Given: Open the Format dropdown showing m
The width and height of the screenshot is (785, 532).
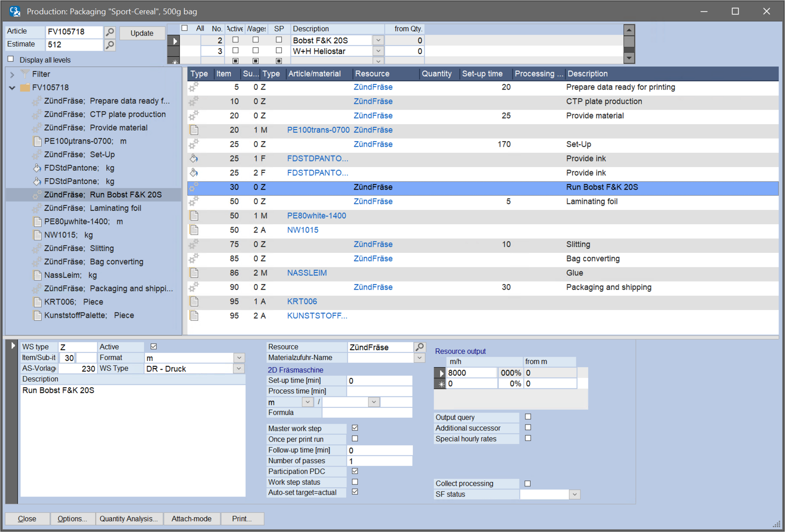Looking at the screenshot, I should click(x=239, y=358).
